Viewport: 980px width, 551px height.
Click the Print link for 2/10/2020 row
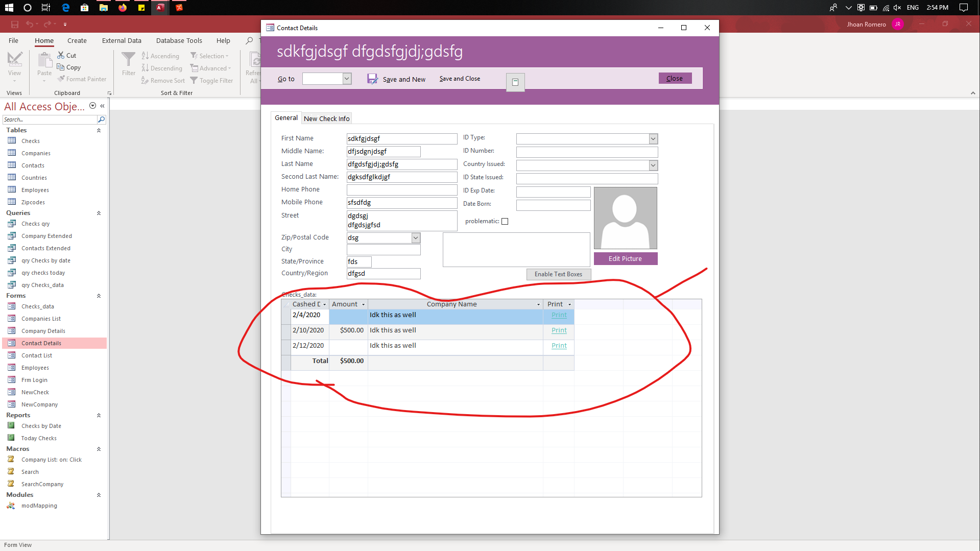pyautogui.click(x=559, y=330)
